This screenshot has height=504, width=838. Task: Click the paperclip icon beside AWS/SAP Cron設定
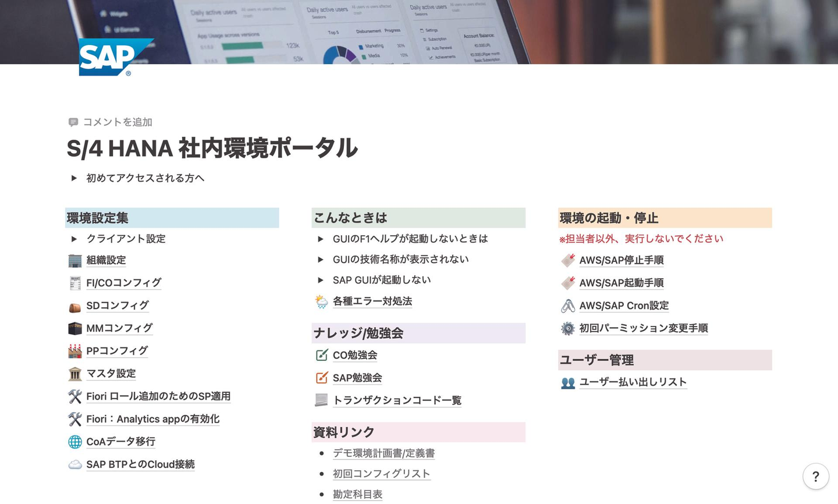click(568, 306)
